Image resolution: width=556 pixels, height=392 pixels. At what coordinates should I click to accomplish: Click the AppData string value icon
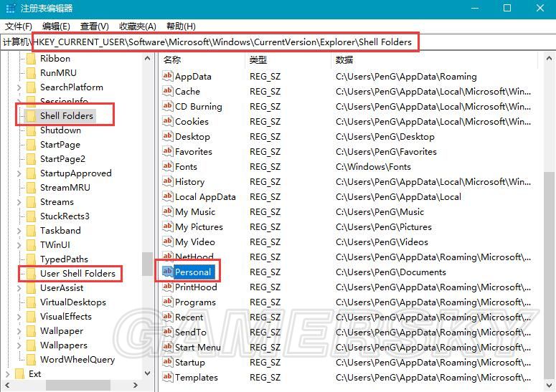167,76
